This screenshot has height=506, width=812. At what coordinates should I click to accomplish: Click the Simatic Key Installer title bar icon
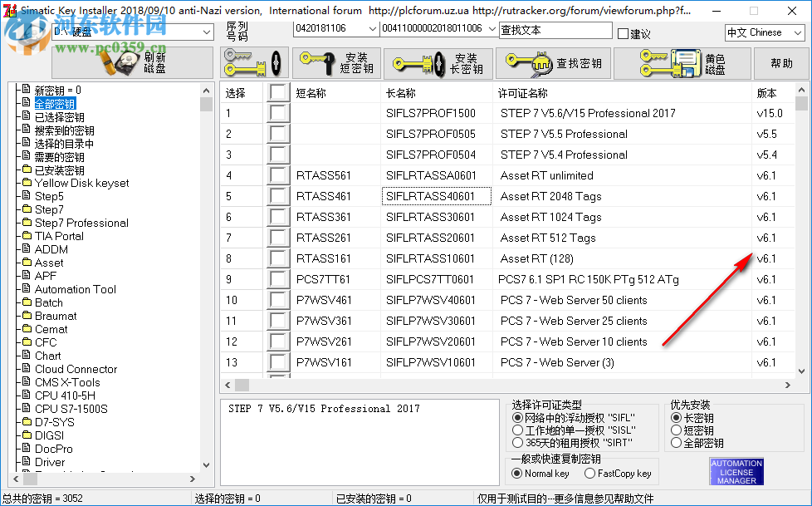click(9, 11)
